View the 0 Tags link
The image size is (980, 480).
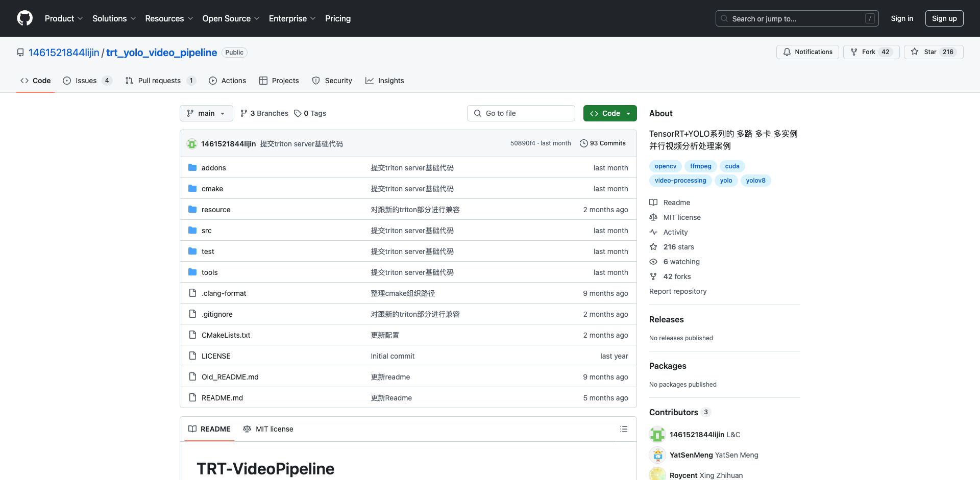tap(310, 113)
